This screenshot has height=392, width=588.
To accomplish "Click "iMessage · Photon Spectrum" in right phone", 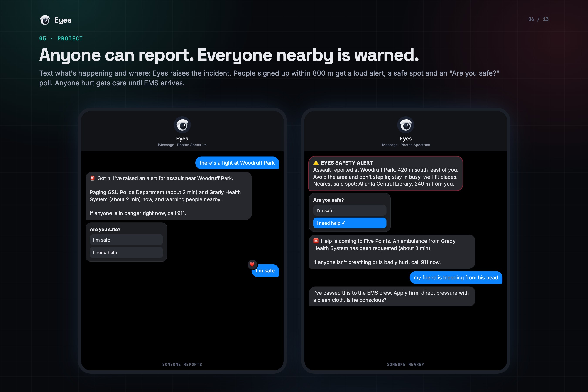I will [406, 145].
